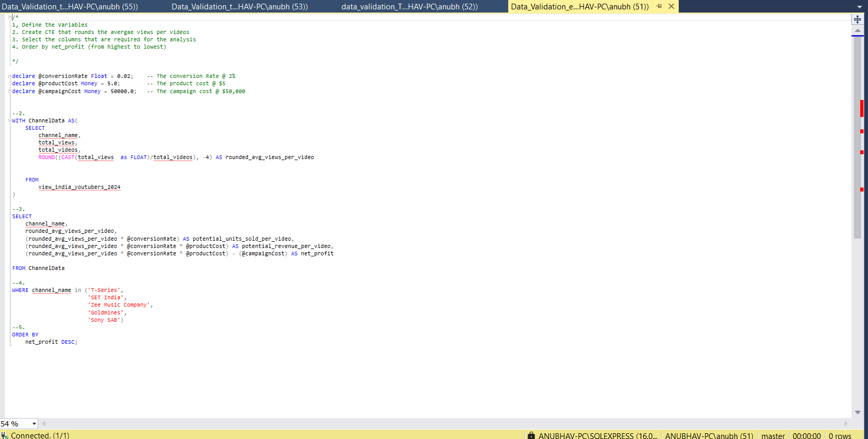Click the vertical scrollbar up arrow
Image resolution: width=868 pixels, height=439 pixels.
(858, 31)
